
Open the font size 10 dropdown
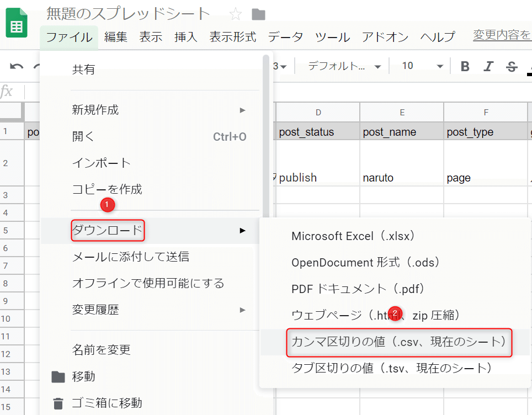422,66
